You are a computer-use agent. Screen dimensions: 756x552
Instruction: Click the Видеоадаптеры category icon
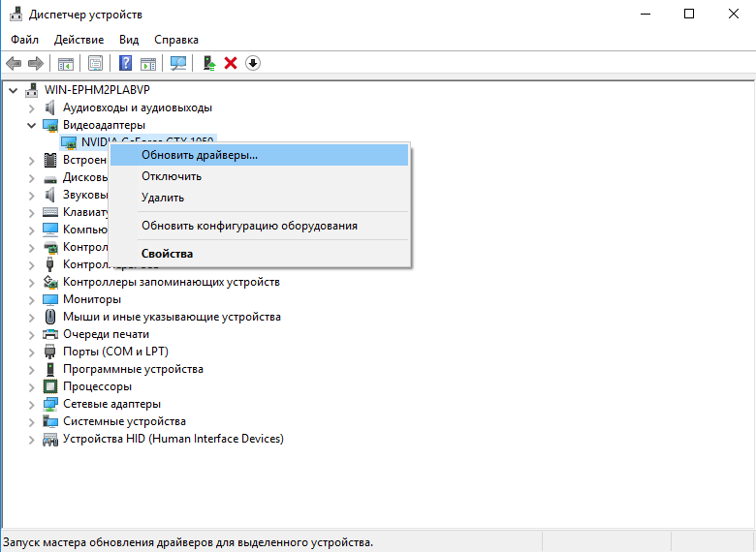[x=50, y=125]
